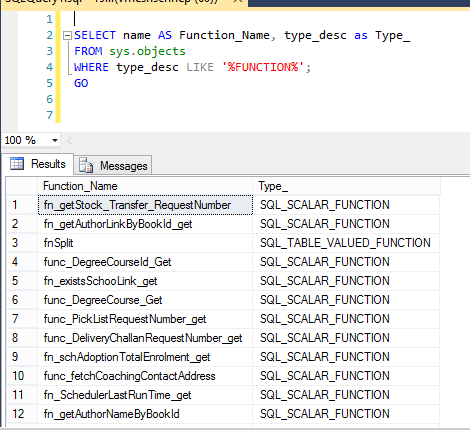Select cell func_DeliveryChallanRequestNumber_get
The width and height of the screenshot is (470, 430).
tap(145, 338)
